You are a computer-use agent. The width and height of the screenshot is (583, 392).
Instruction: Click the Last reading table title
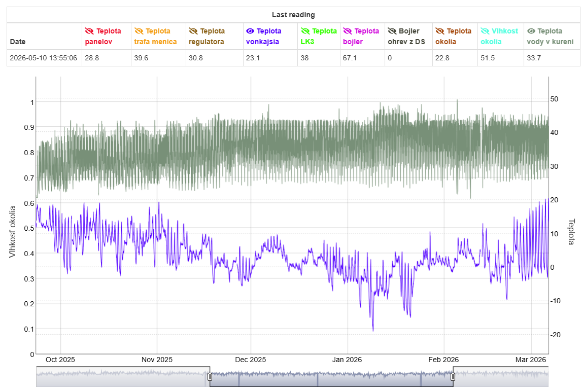[293, 15]
